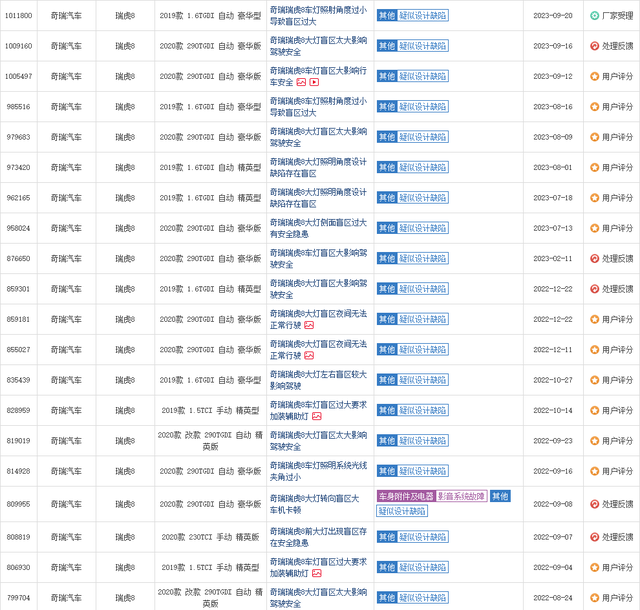The width and height of the screenshot is (640, 610).
Task: Click the red 处理反馈 icon in row 808819
Action: click(595, 537)
